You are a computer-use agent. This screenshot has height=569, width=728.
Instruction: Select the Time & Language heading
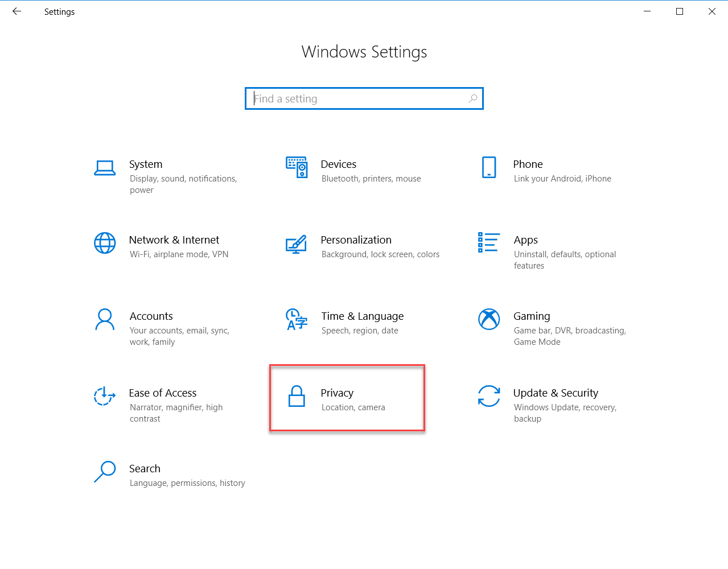coord(363,316)
